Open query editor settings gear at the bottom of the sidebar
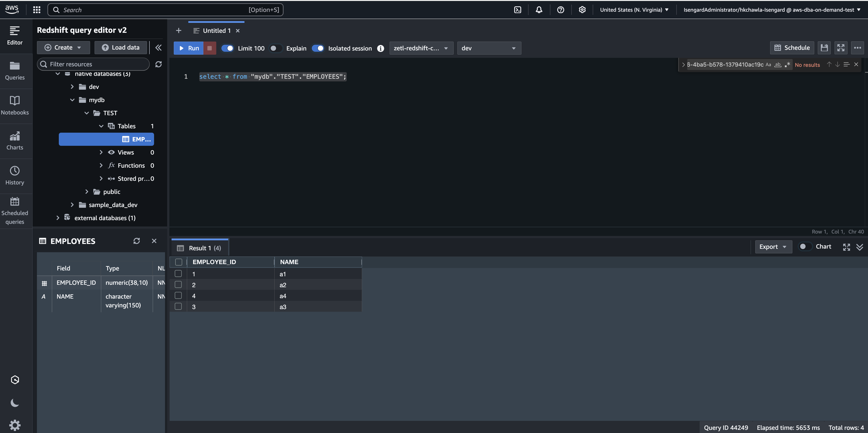Image resolution: width=868 pixels, height=433 pixels. (15, 425)
